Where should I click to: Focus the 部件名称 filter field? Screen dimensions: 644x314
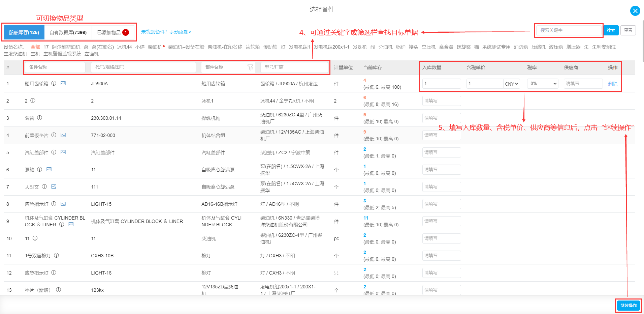point(224,67)
